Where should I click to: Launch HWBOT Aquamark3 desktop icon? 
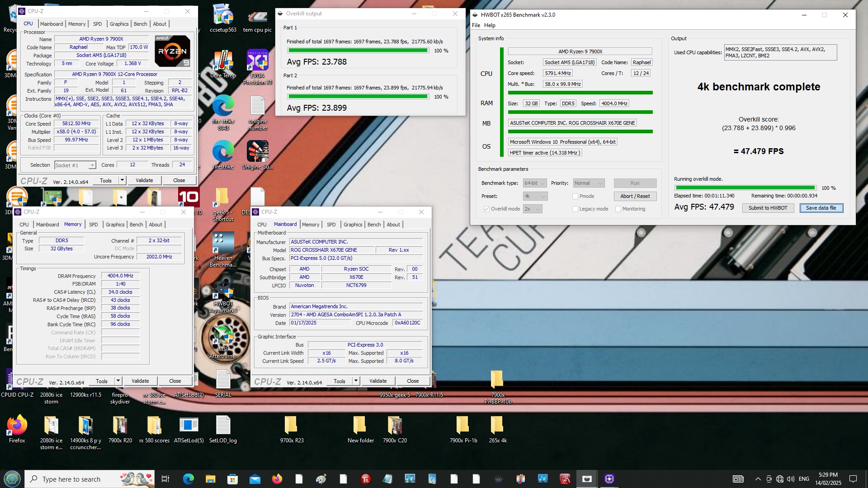pyautogui.click(x=223, y=296)
